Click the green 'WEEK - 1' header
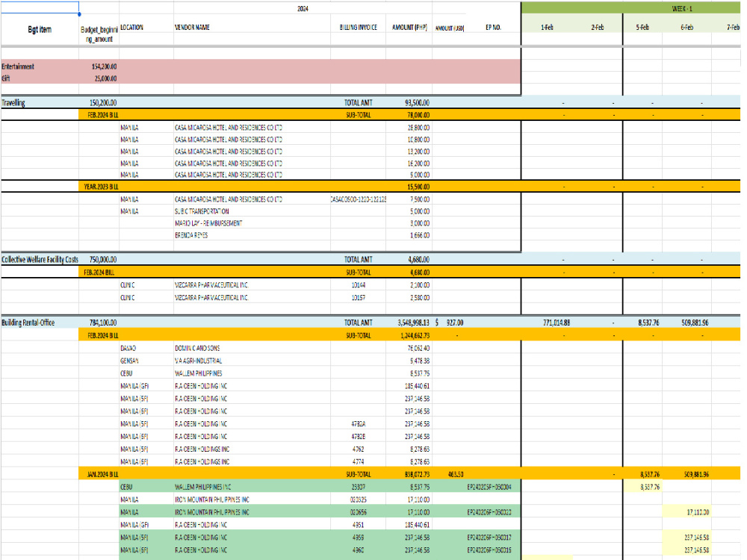747x560 pixels. point(682,8)
